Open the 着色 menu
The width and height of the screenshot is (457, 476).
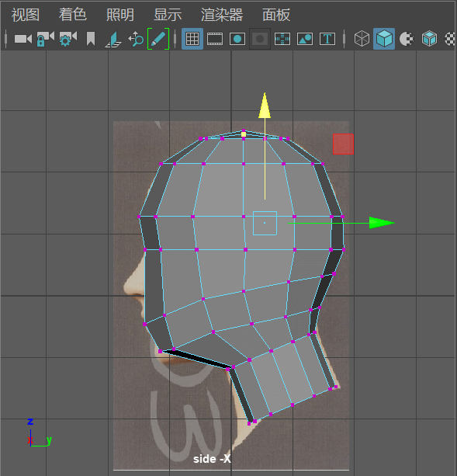(73, 15)
